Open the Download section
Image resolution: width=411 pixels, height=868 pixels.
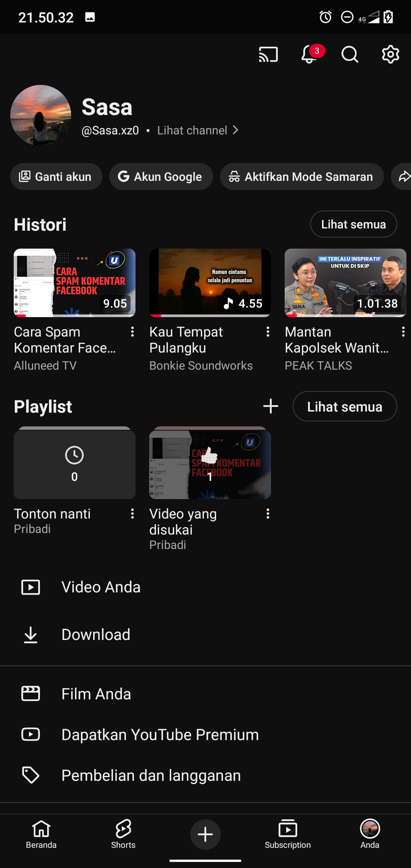tap(96, 635)
